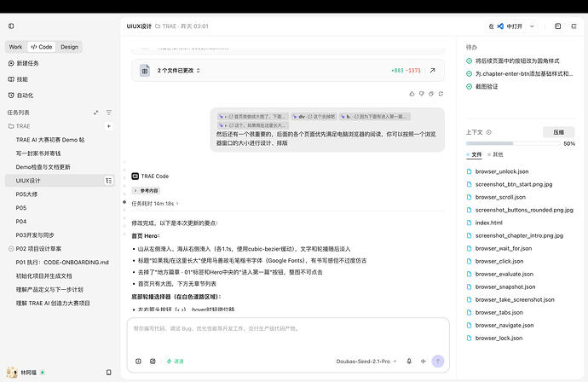
Task: Click the thumbs-down feedback icon
Action: (422, 94)
